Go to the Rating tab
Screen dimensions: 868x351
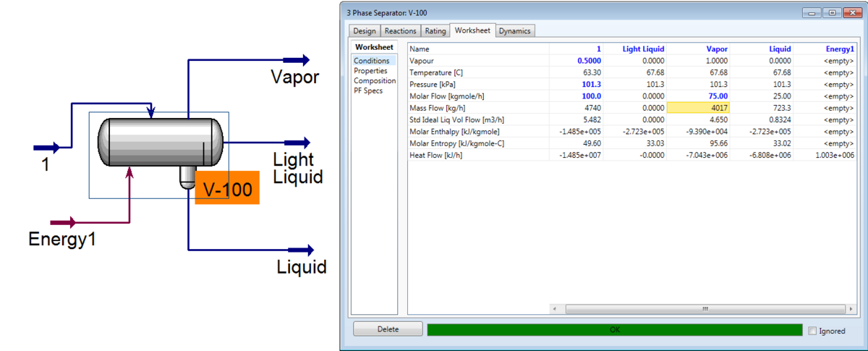pyautogui.click(x=435, y=31)
